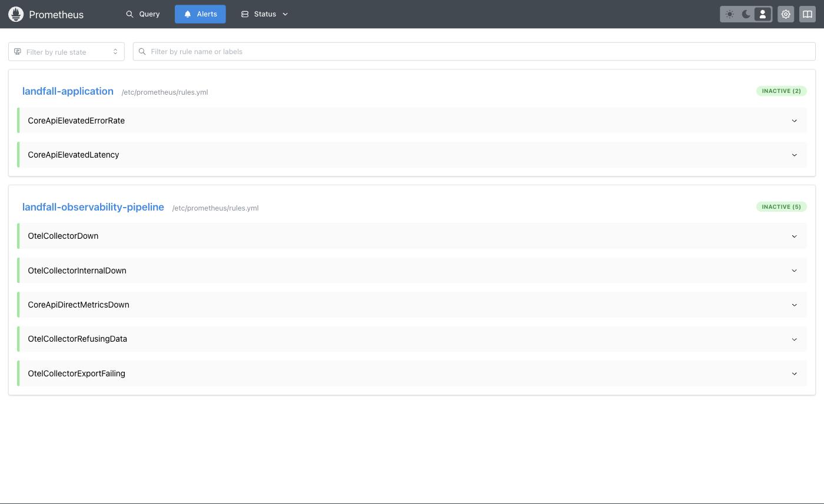Screen dimensions: 824x504
Task: Open settings gear icon
Action: tap(786, 14)
